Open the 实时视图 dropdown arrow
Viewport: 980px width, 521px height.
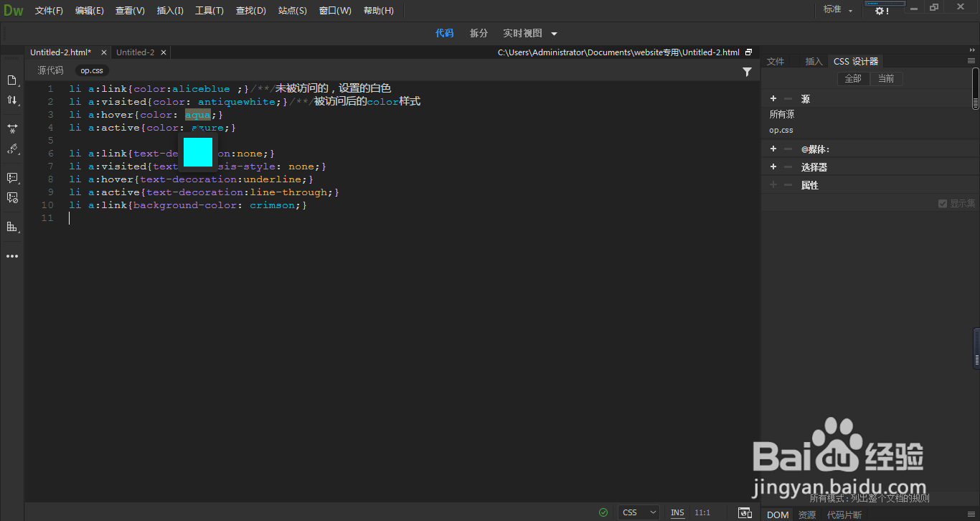click(x=554, y=34)
